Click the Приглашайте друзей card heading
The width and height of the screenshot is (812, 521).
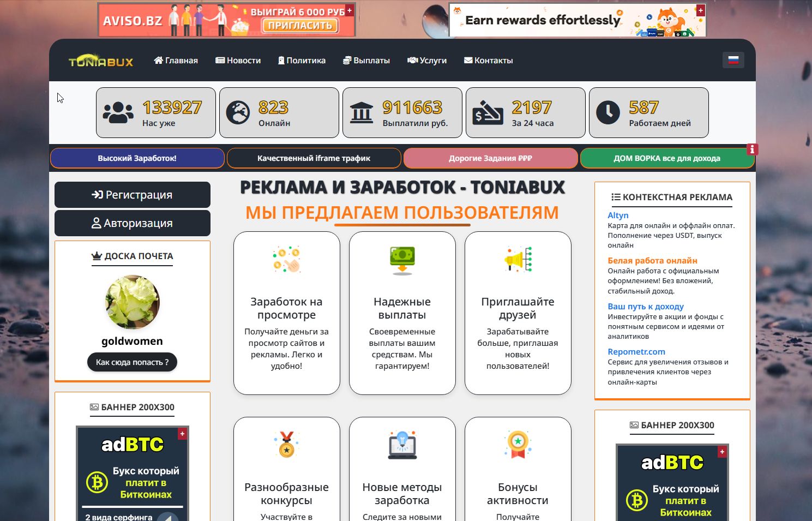point(518,308)
